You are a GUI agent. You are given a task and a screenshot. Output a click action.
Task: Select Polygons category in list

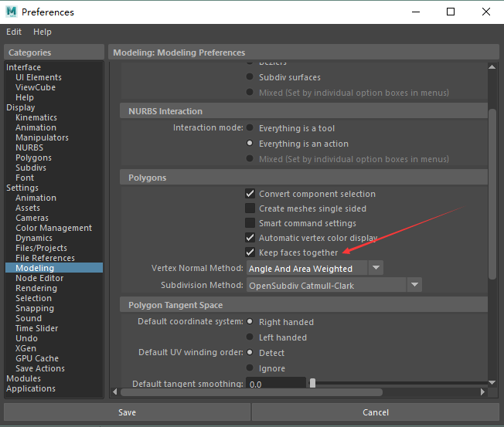(33, 158)
